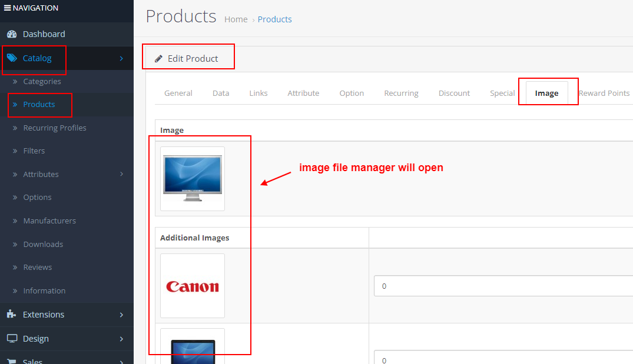This screenshot has height=364, width=633.
Task: Click the Extensions puzzle-piece icon
Action: [12, 315]
